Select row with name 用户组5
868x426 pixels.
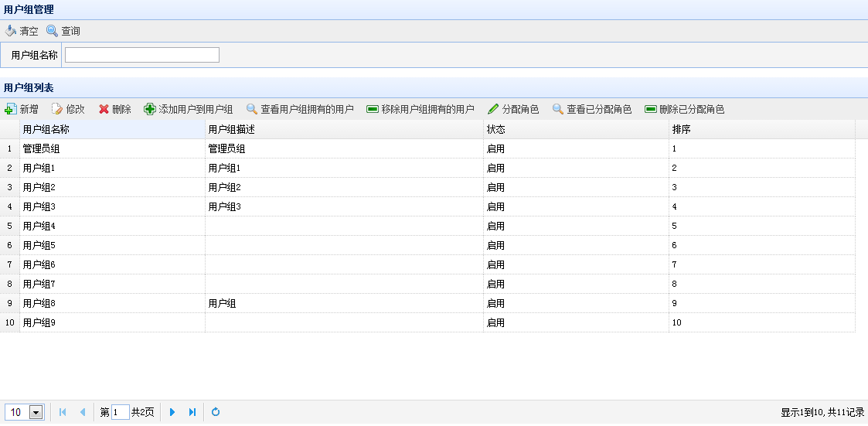tap(427, 245)
